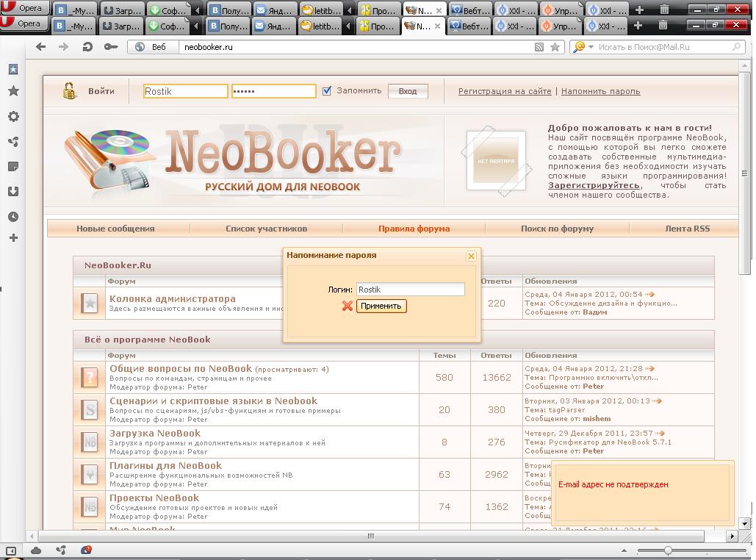This screenshot has height=560, width=756.
Task: Open the sidebar downloads panel
Action: coord(13,192)
